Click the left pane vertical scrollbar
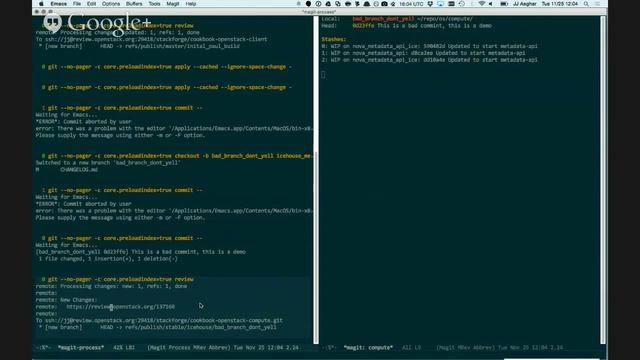Image resolution: width=640 pixels, height=360 pixels. 316,180
